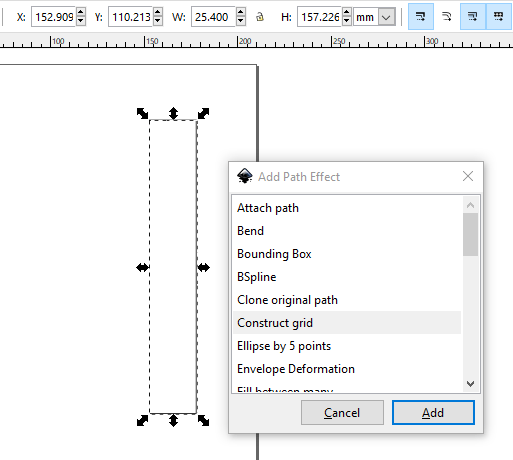
Task: Increase the Y value with up arrow
Action: pyautogui.click(x=158, y=12)
